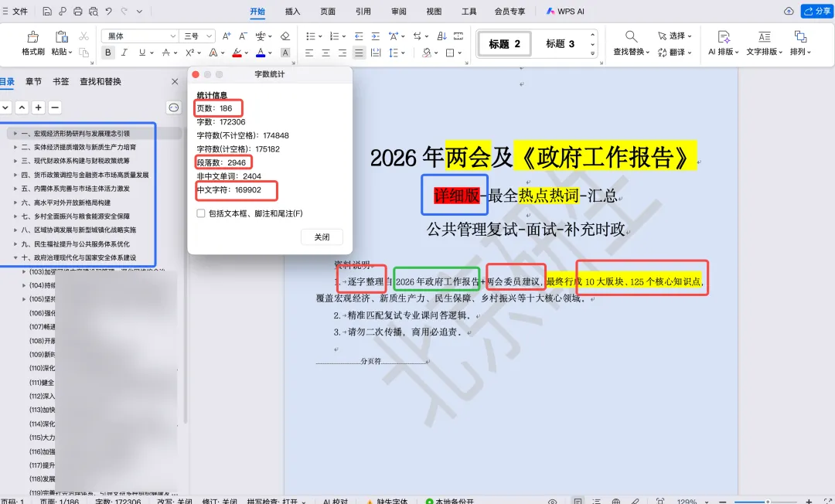Click the sort (A↓) icon

coord(441,36)
